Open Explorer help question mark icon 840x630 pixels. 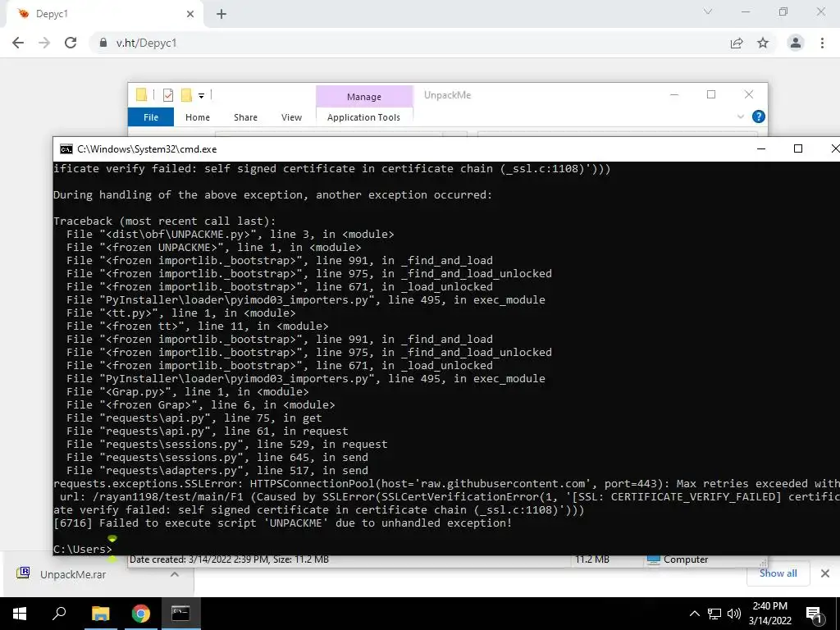click(x=758, y=116)
